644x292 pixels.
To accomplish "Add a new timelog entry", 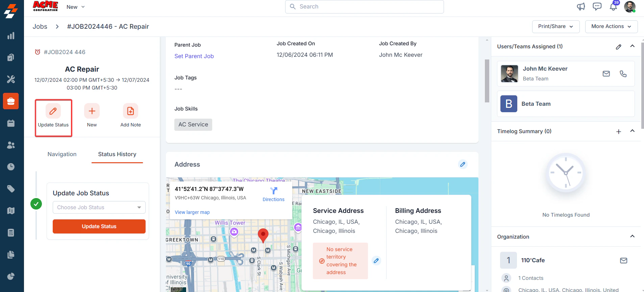I will tap(618, 131).
